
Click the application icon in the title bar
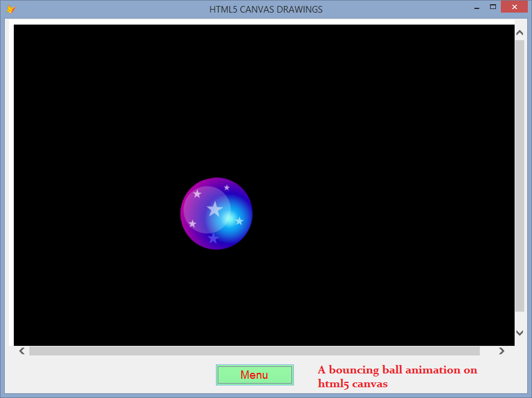10,8
